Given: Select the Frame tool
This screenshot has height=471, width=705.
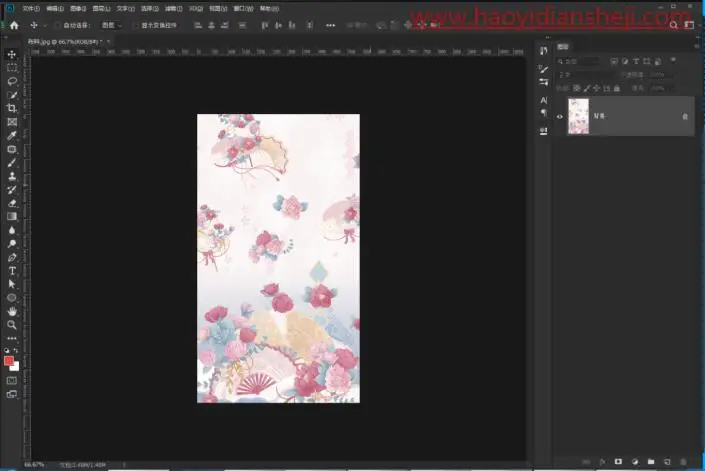Looking at the screenshot, I should click(12, 122).
